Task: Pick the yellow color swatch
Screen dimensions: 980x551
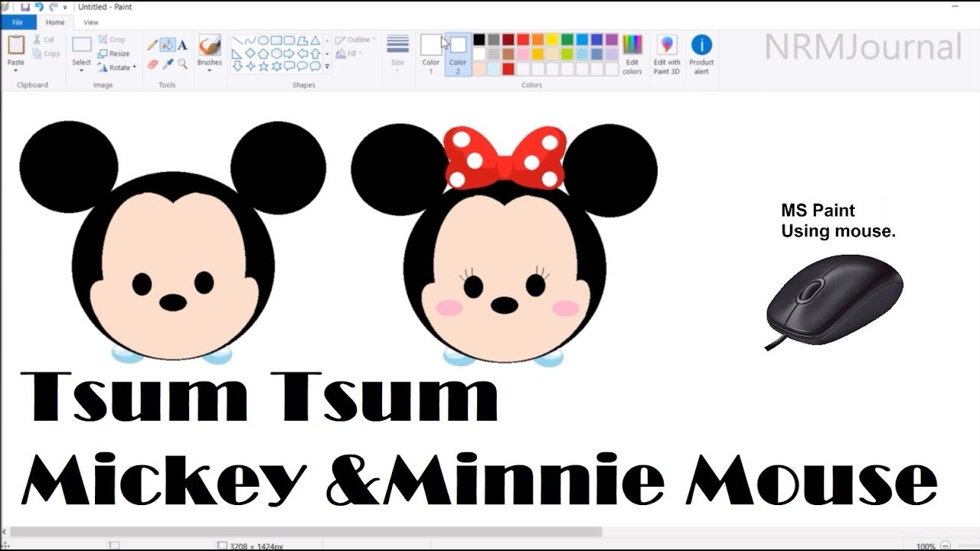Action: click(x=552, y=40)
